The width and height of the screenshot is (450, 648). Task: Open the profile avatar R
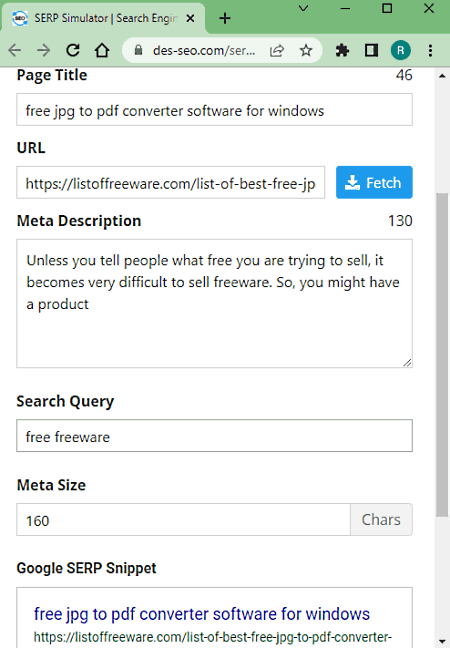[x=400, y=50]
